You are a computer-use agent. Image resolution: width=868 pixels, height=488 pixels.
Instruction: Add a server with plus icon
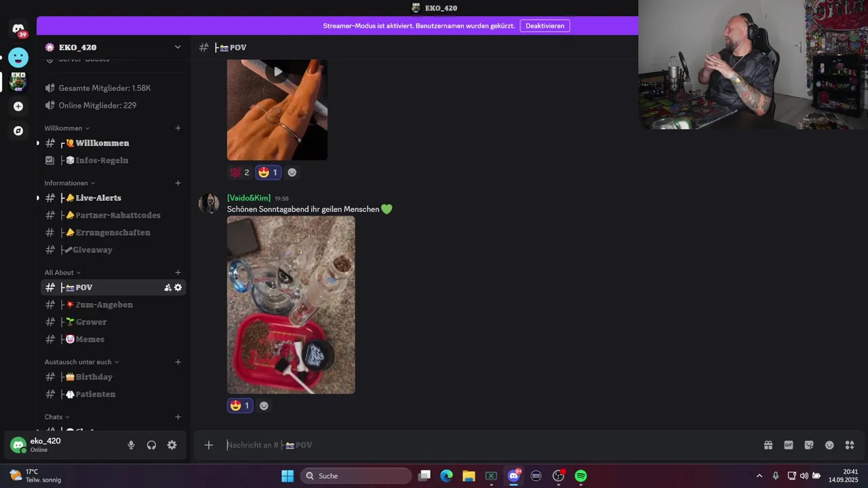[18, 106]
